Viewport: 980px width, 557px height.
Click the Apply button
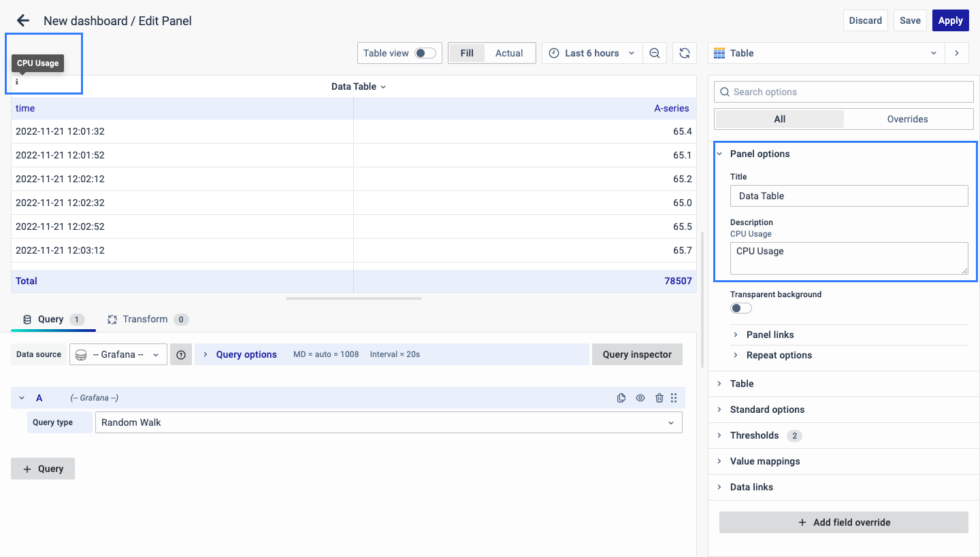pyautogui.click(x=950, y=20)
